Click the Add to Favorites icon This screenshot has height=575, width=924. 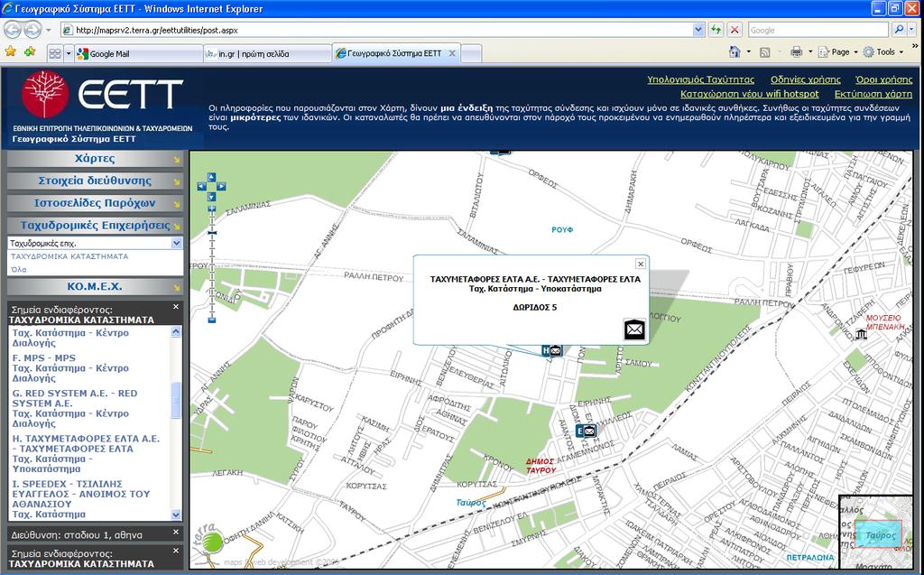point(30,52)
